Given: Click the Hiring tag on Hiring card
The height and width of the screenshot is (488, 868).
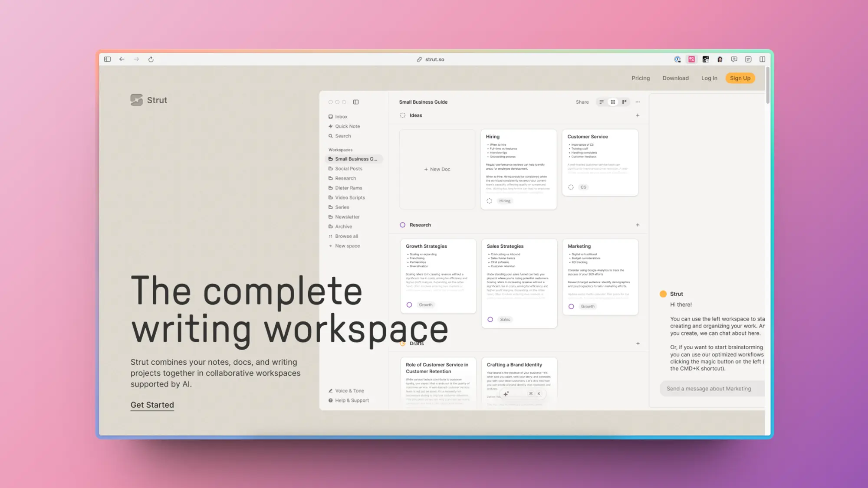Looking at the screenshot, I should [x=505, y=201].
